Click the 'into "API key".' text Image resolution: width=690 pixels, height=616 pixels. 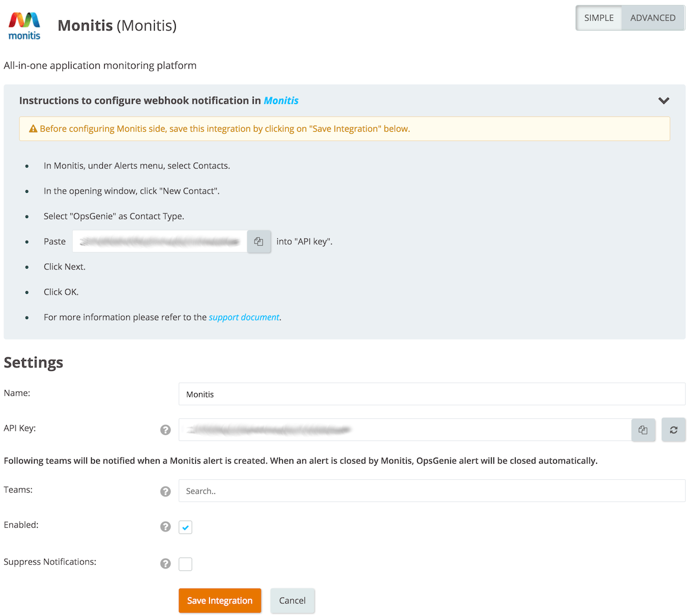[x=304, y=241]
